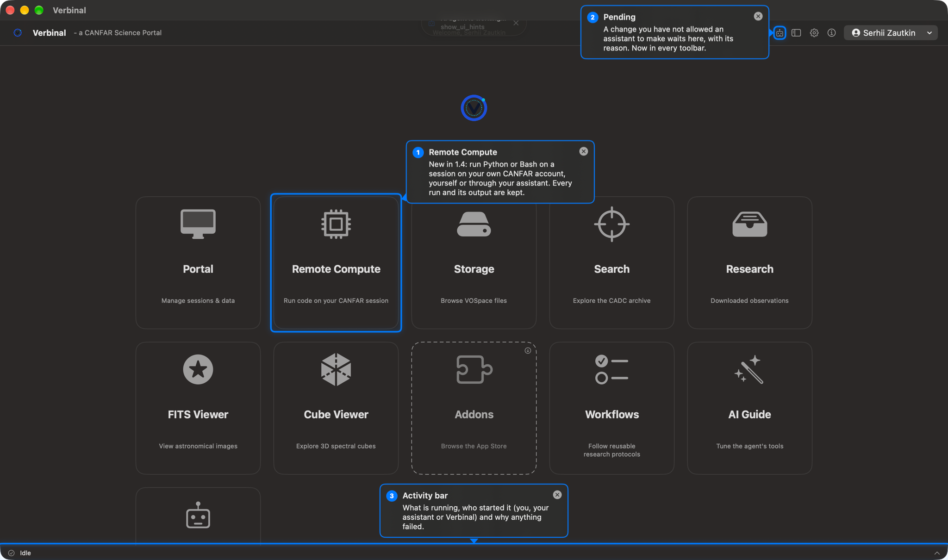Open the Remote Compute card
This screenshot has height=560, width=948.
[x=336, y=262]
